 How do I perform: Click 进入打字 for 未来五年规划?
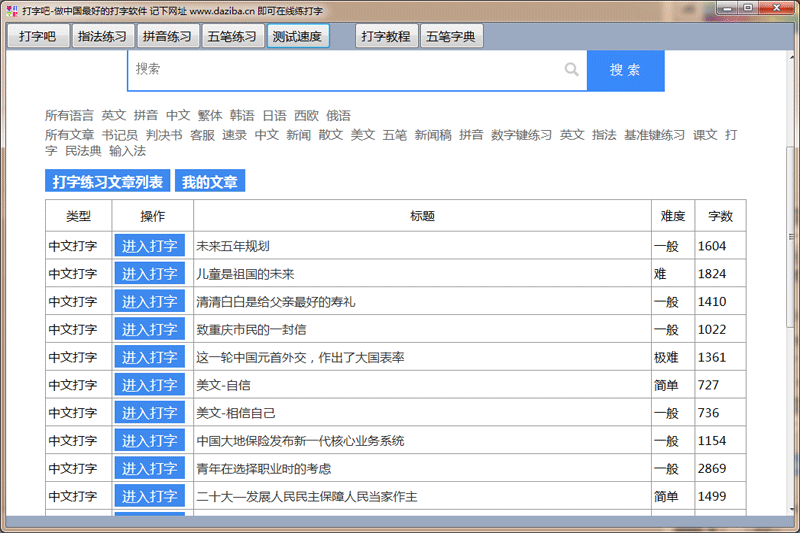tap(150, 246)
